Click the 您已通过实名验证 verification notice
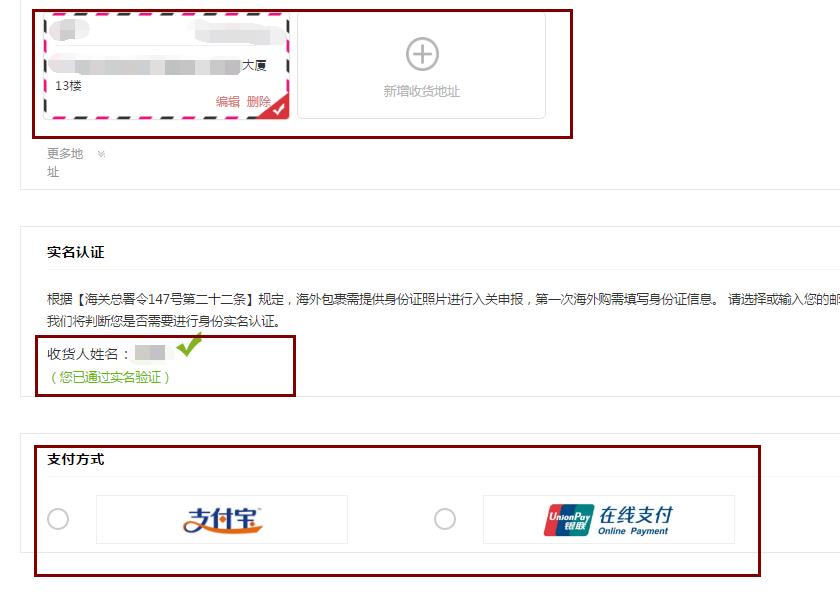 click(110, 377)
